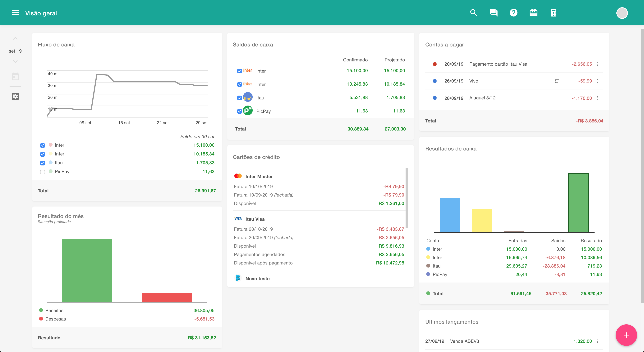This screenshot has width=644, height=352.
Task: Open options menu for Aluguel 8/12
Action: [598, 98]
